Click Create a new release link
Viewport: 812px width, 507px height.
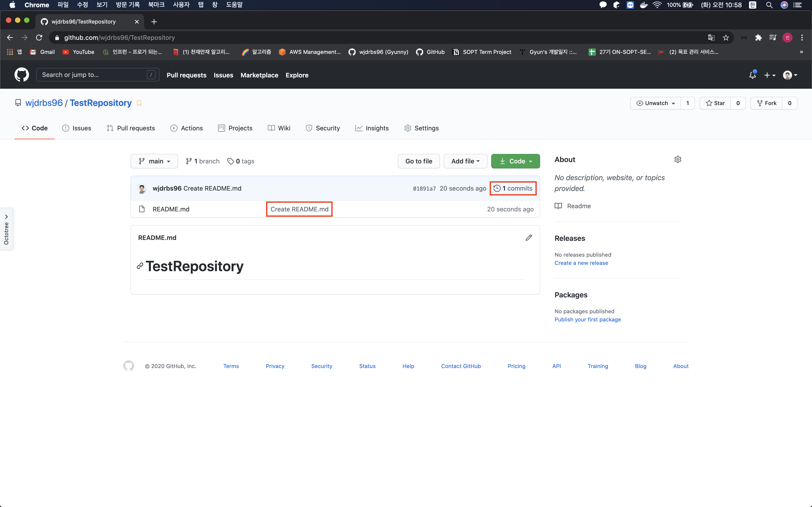(581, 263)
